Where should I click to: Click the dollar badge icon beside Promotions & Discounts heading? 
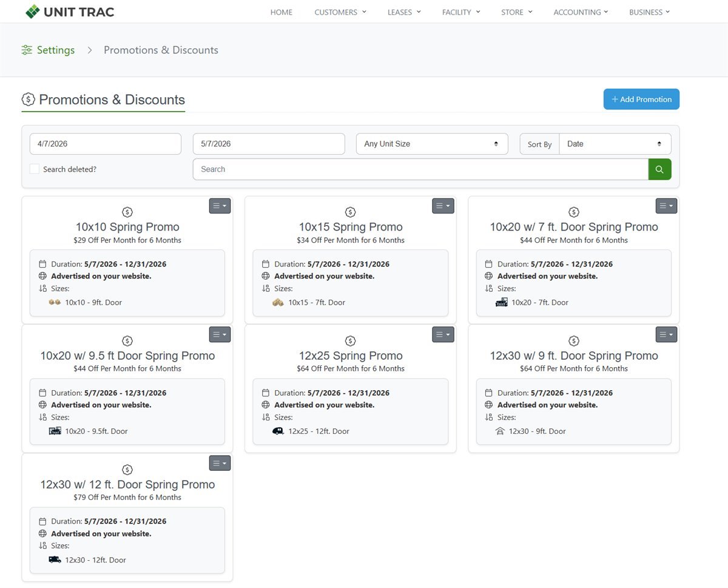click(28, 100)
